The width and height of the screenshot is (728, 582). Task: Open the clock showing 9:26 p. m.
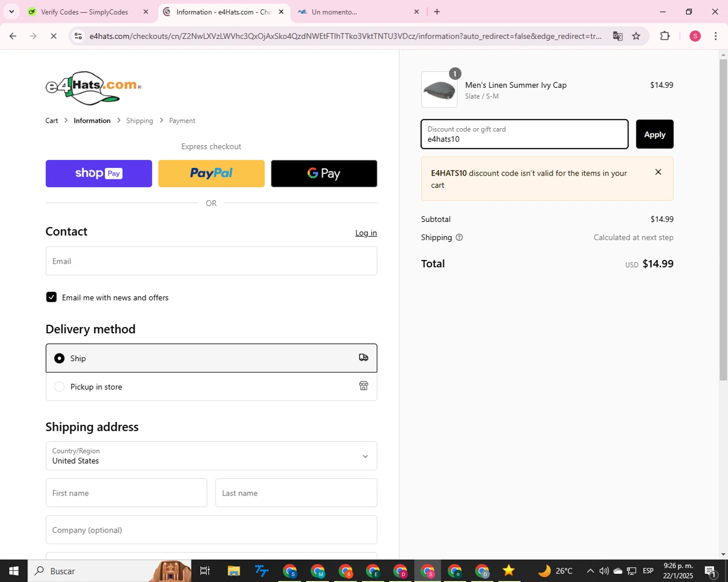coord(678,571)
